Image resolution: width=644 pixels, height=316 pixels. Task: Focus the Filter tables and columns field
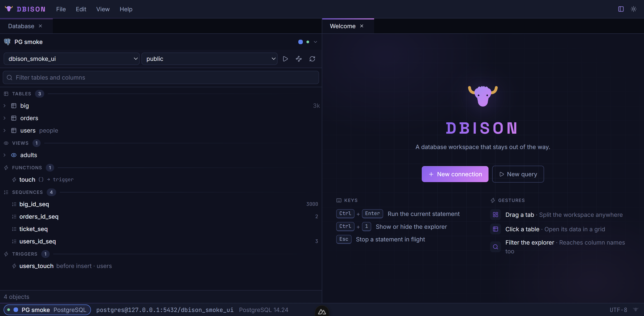pyautogui.click(x=161, y=78)
